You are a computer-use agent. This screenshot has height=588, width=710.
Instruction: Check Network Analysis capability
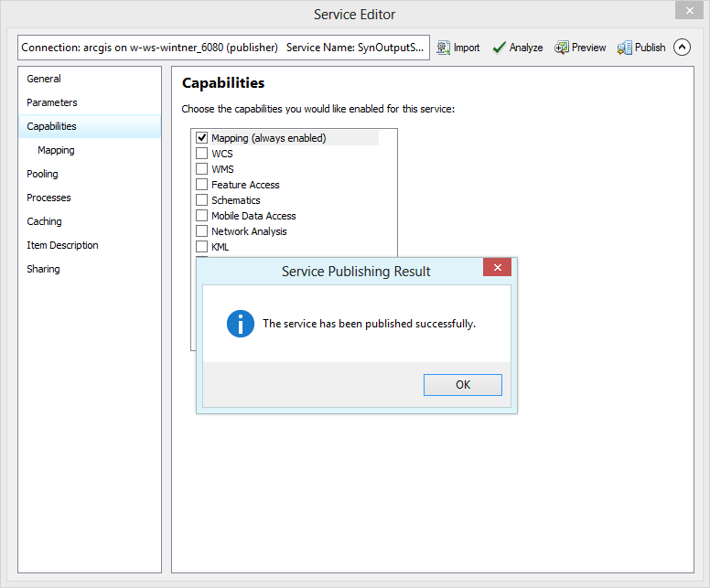[x=201, y=230]
